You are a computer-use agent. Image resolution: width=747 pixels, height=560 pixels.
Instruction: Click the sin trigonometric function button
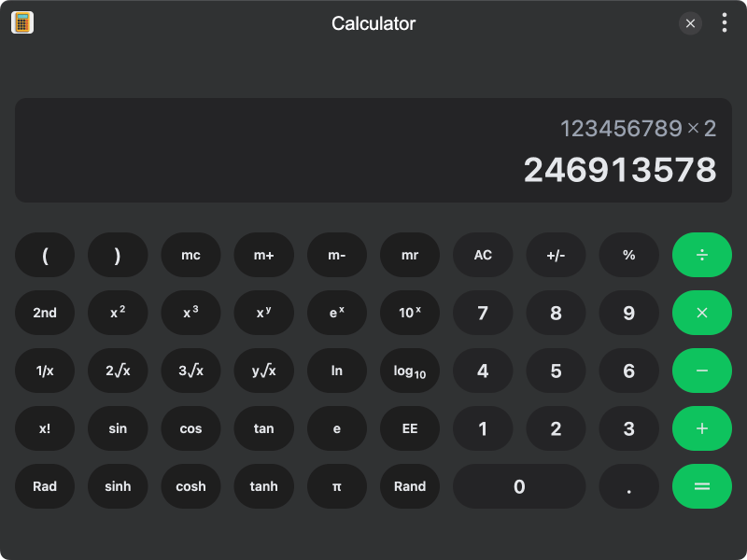coord(118,428)
